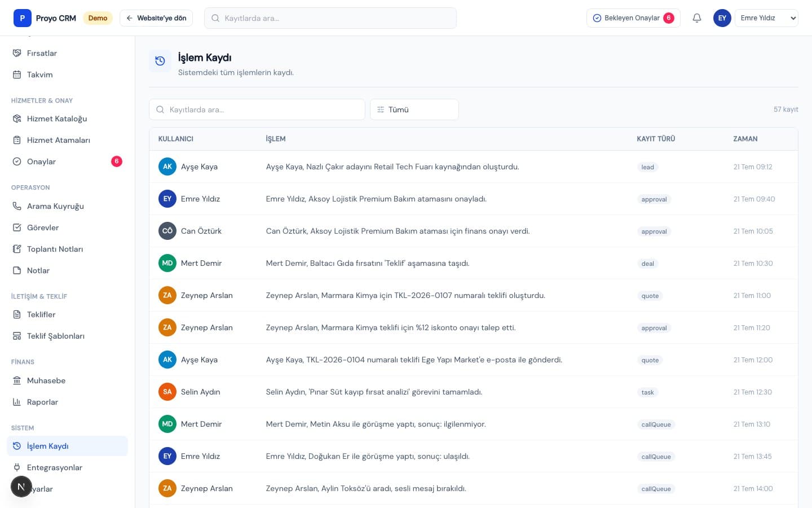Open notifications with the bell icon
The image size is (812, 508).
(697, 18)
